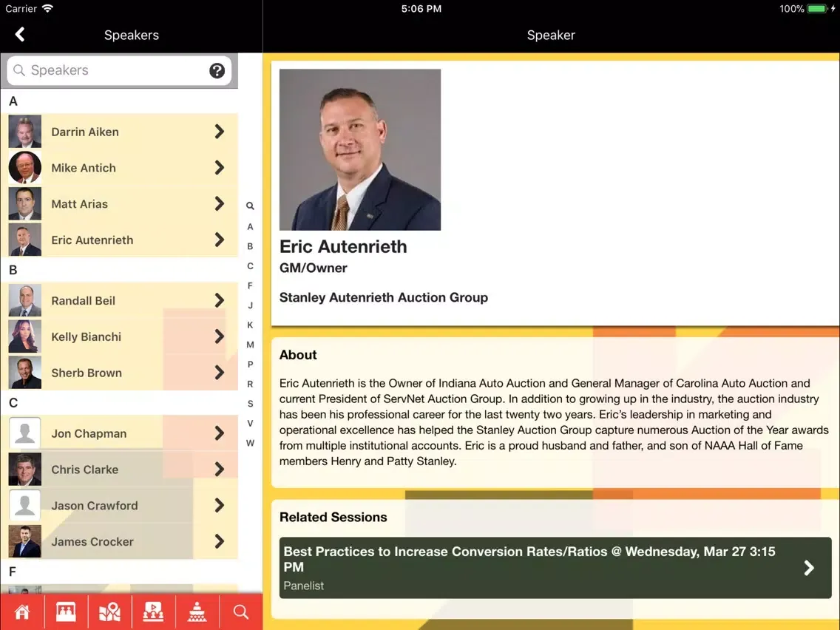Tap Darrin Aiken's photo thumbnail

pyautogui.click(x=24, y=132)
